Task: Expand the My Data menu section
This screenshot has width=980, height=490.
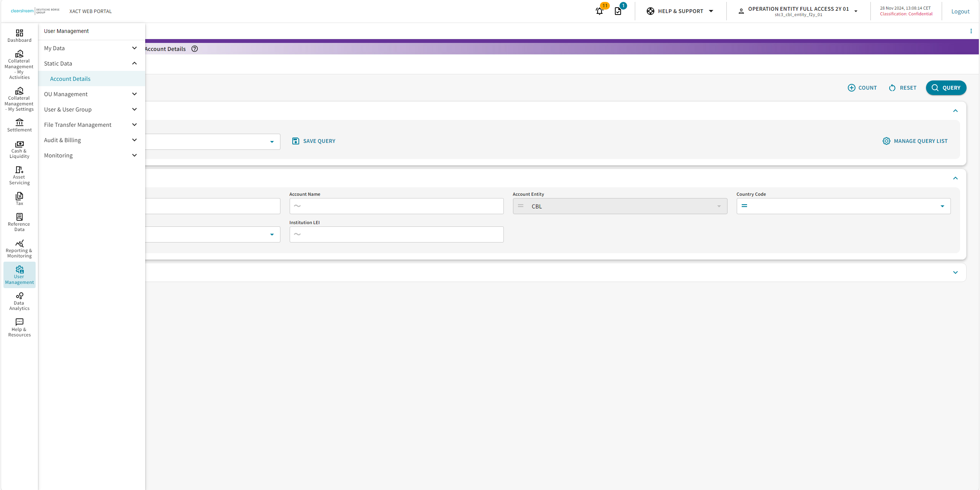Action: pos(91,48)
